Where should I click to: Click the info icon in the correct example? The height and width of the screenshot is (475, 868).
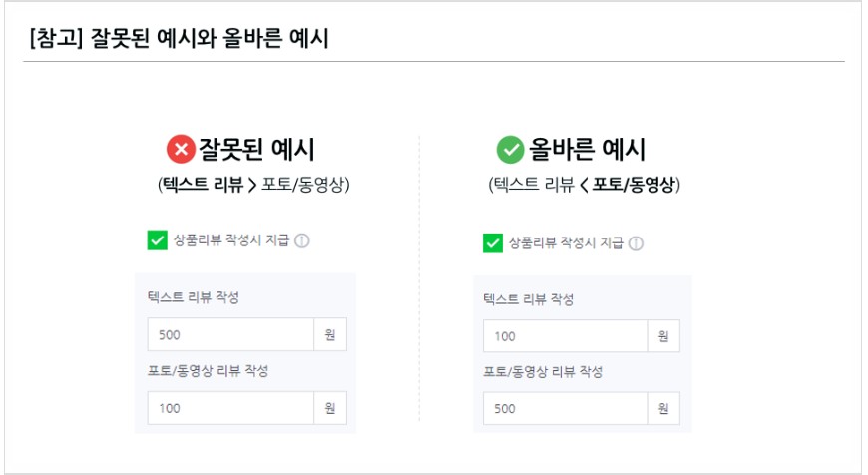pos(636,243)
